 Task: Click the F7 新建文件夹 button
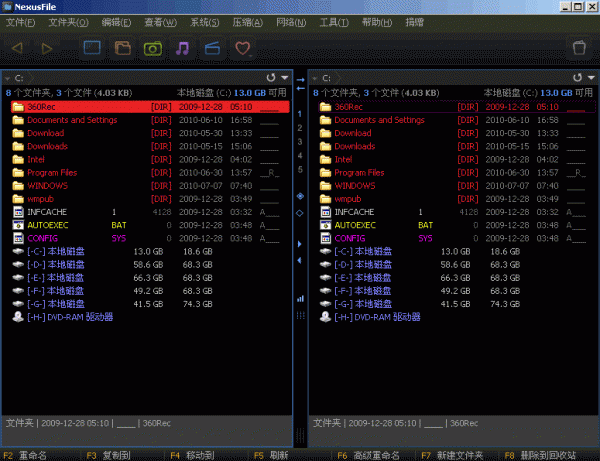452,455
